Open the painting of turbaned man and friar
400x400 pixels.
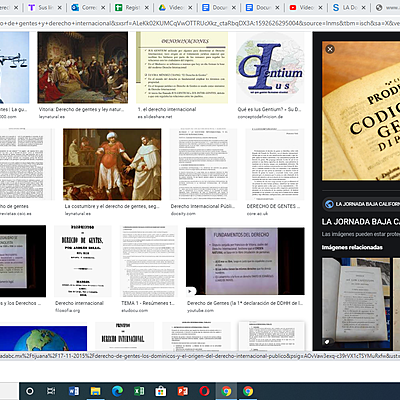pyautogui.click(x=112, y=164)
